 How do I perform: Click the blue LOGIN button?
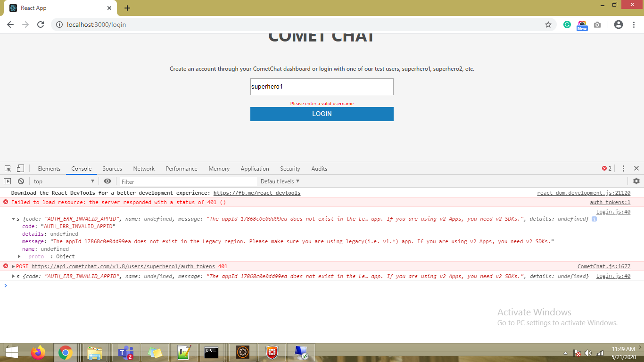coord(322,114)
